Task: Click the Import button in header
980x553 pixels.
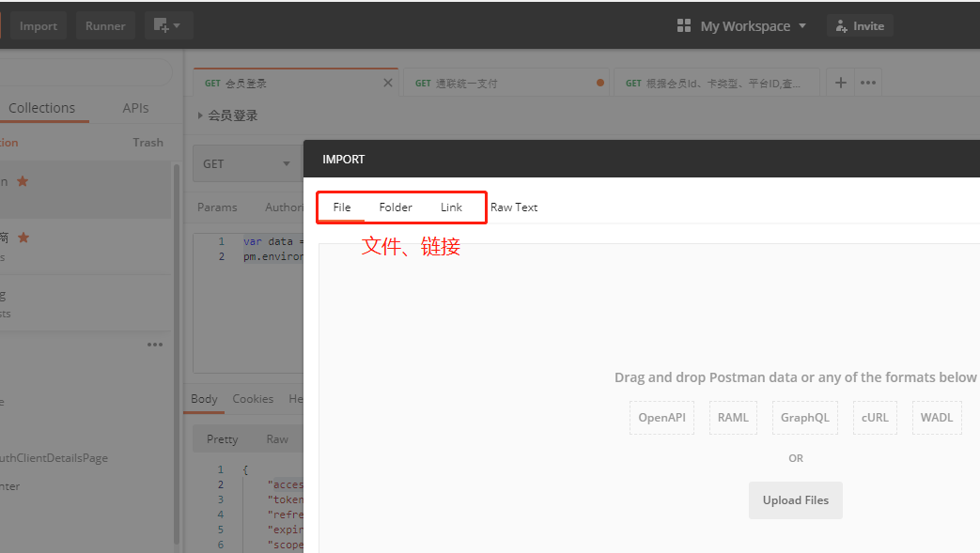Action: [x=39, y=26]
